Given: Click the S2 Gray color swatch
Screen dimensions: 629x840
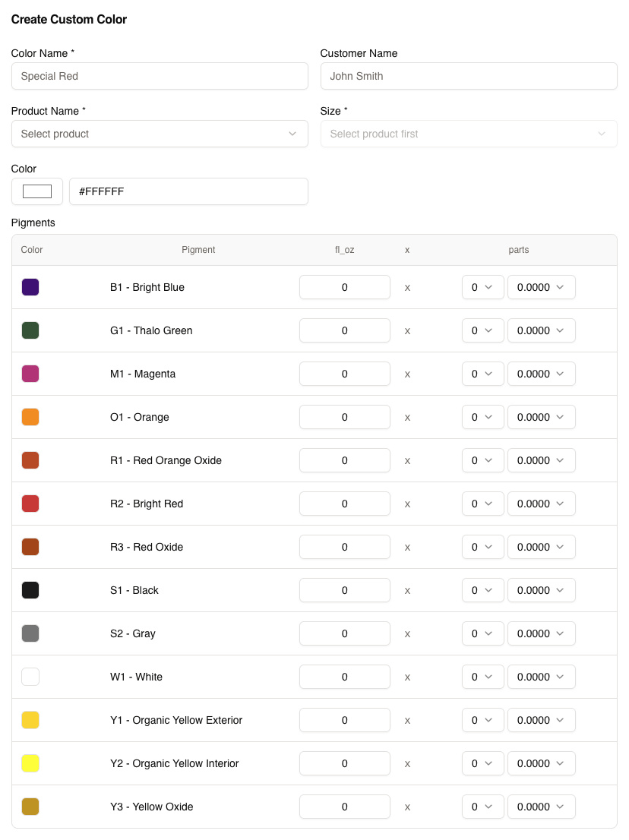Looking at the screenshot, I should pos(30,633).
